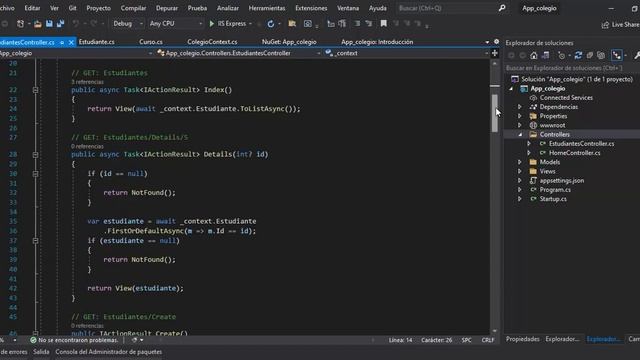Click the Redo arrow icon
The width and height of the screenshot is (640, 360).
pos(93,24)
